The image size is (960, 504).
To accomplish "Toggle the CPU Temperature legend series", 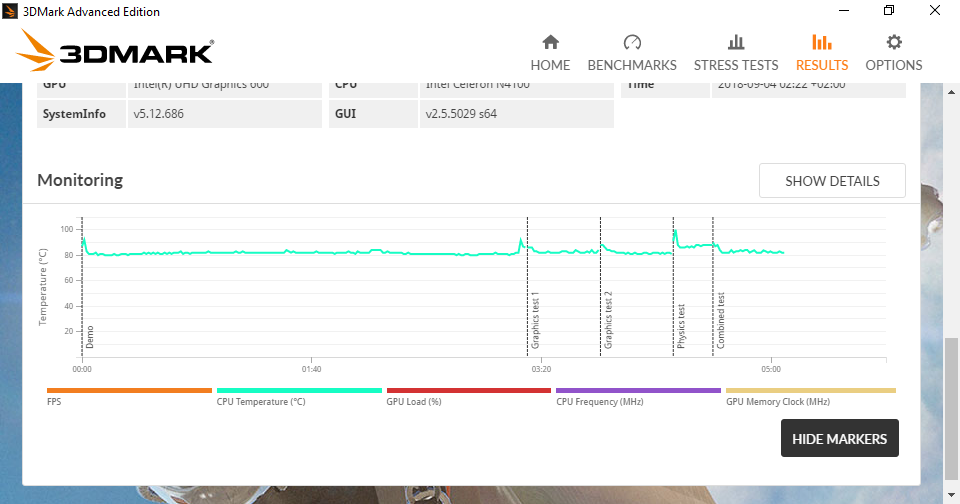I will 299,396.
